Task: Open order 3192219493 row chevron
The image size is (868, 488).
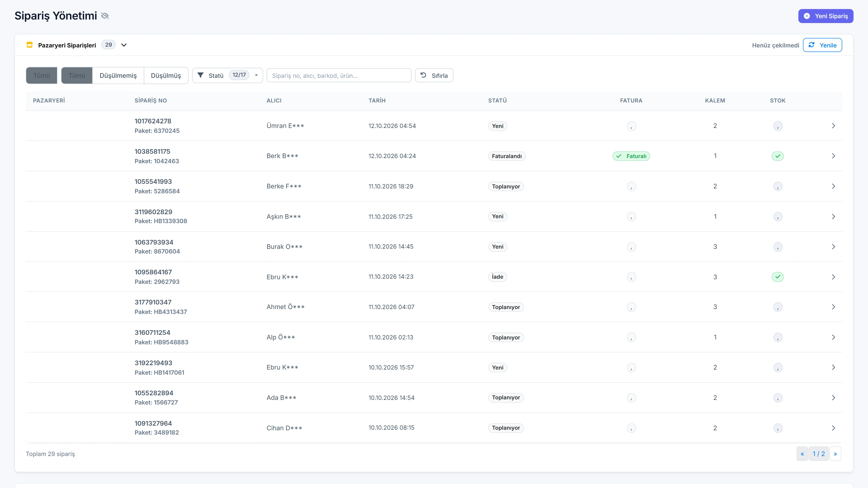Action: [x=833, y=367]
